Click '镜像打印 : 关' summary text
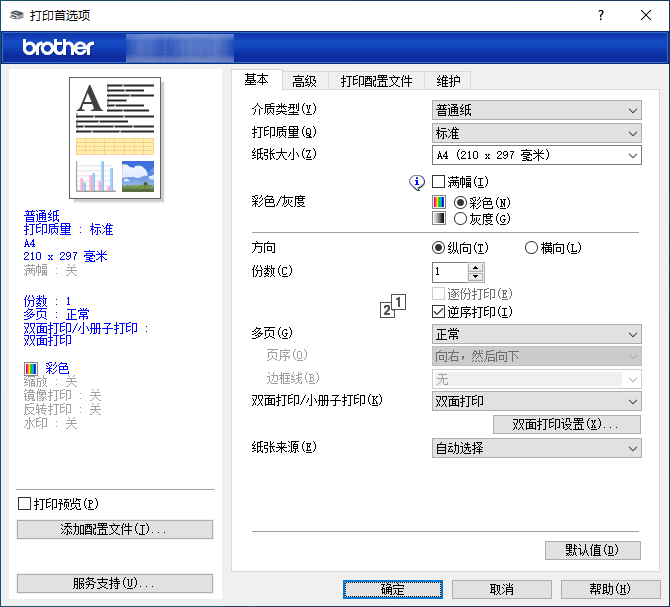 62,396
